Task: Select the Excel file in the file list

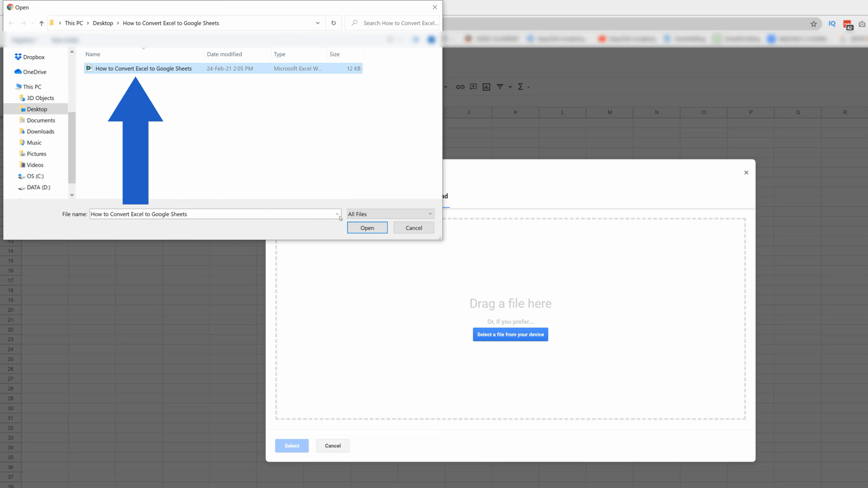Action: pos(143,68)
